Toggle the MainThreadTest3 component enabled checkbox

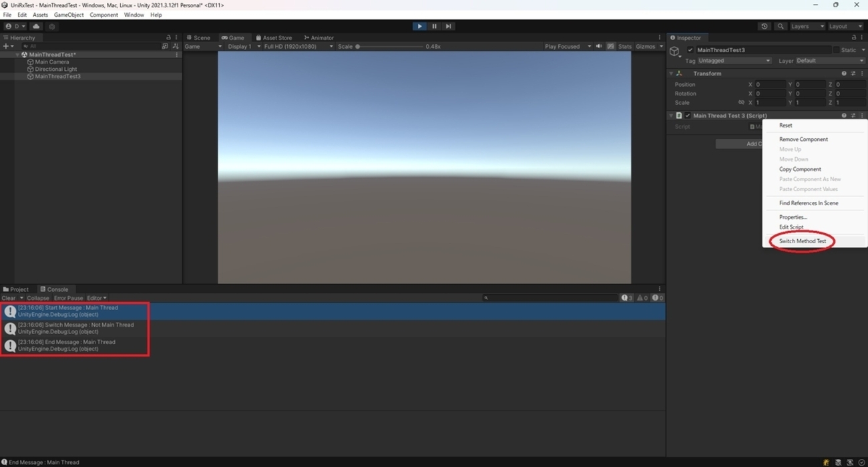tap(687, 115)
